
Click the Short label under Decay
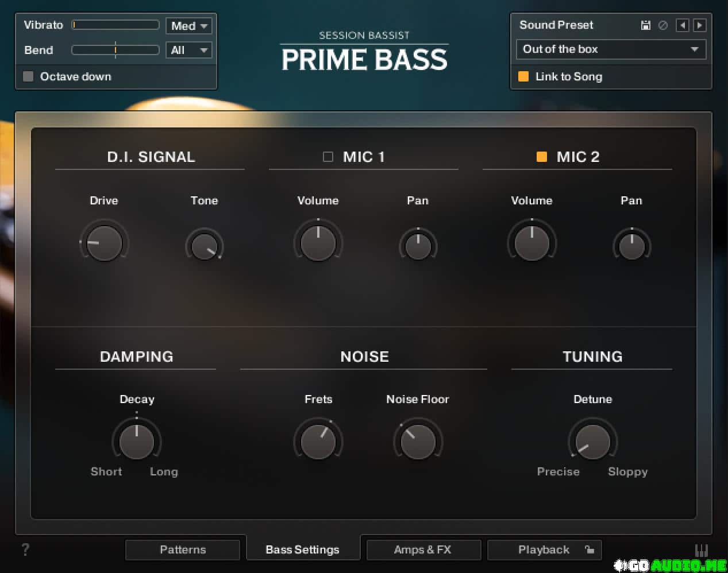point(106,471)
